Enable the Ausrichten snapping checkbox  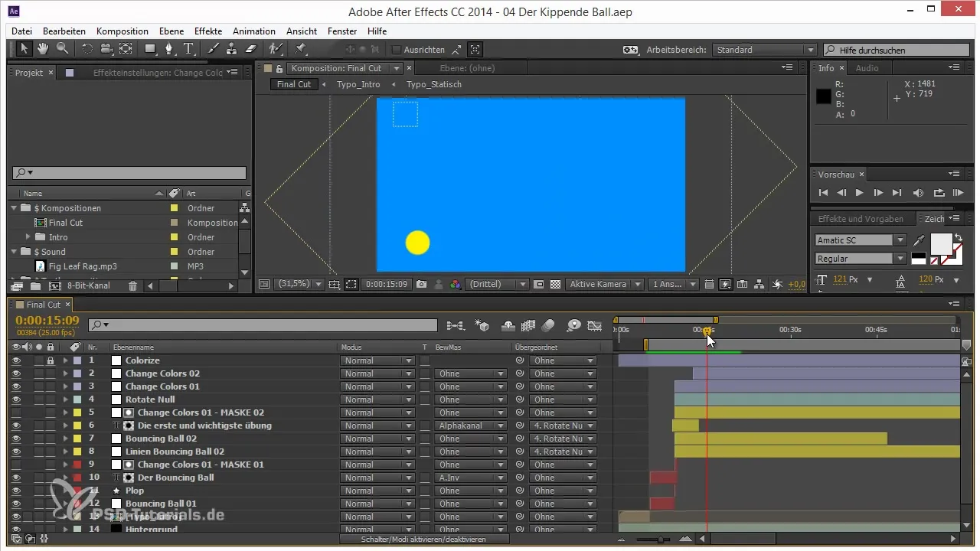coord(397,50)
